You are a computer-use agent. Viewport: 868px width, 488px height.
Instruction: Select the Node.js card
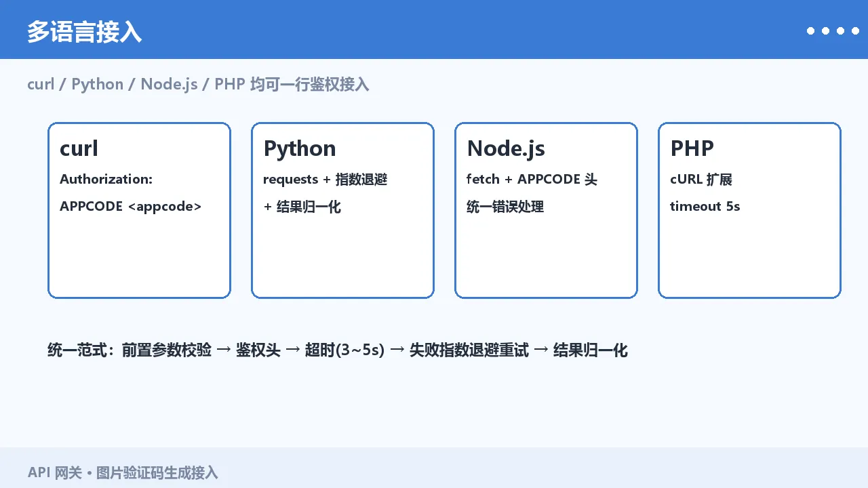[x=546, y=210]
